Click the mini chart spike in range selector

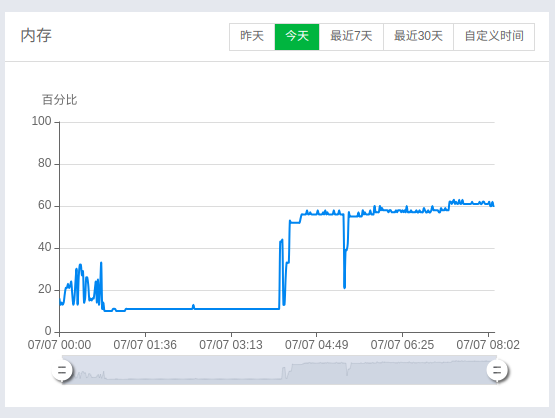[x=284, y=373]
